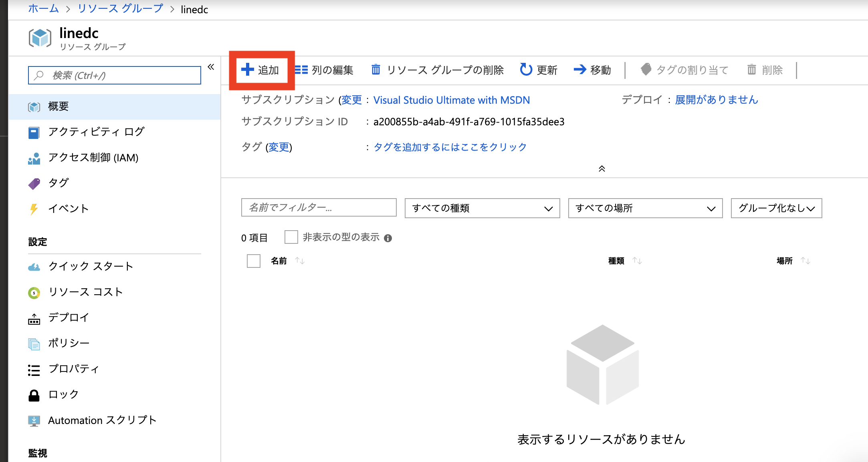Click the ホーム breadcrumb link

(43, 9)
